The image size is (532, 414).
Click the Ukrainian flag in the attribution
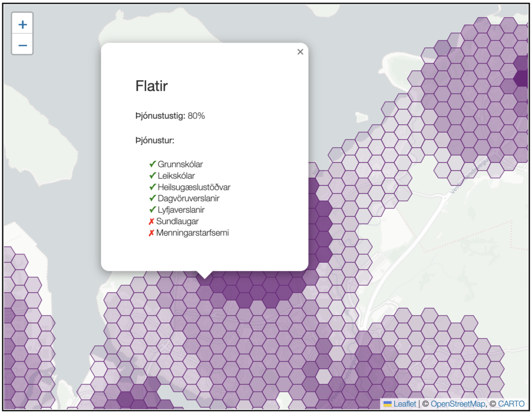tap(387, 404)
